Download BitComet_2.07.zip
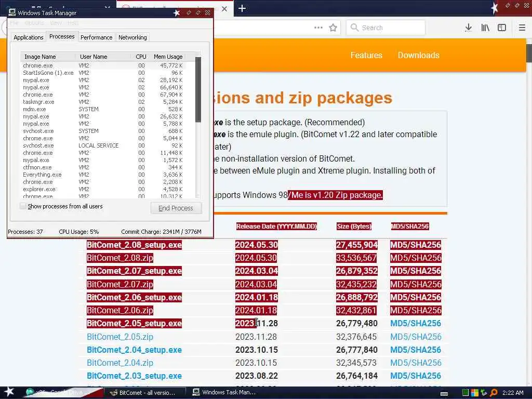532x399 pixels. pyautogui.click(x=120, y=284)
